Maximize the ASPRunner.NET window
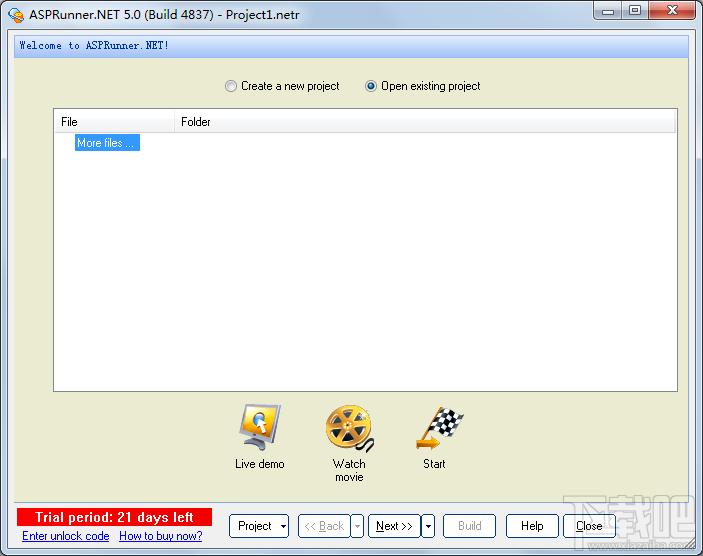703x556 pixels. pos(635,11)
